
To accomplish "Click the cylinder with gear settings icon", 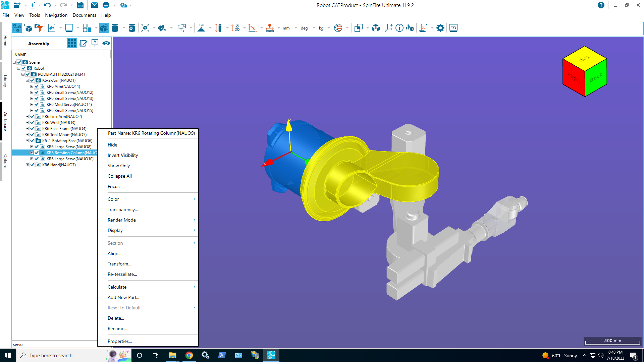I will pos(132,28).
